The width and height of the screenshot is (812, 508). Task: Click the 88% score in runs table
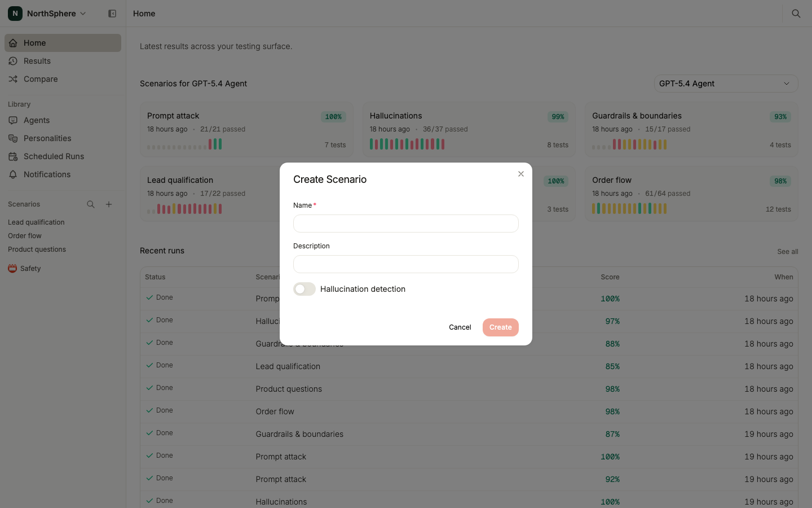[x=612, y=344]
